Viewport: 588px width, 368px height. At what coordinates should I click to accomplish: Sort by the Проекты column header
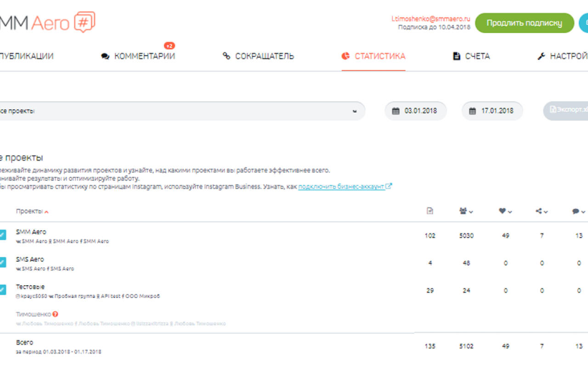[x=32, y=211]
